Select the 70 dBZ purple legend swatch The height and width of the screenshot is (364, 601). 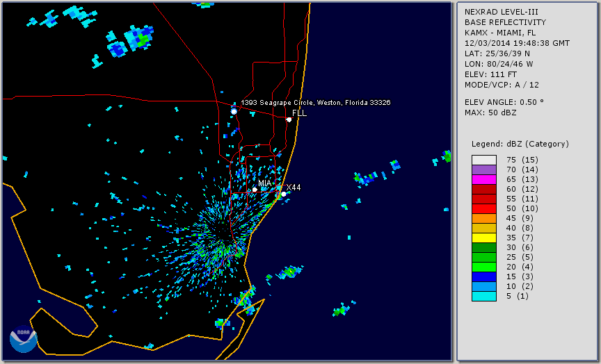point(483,169)
